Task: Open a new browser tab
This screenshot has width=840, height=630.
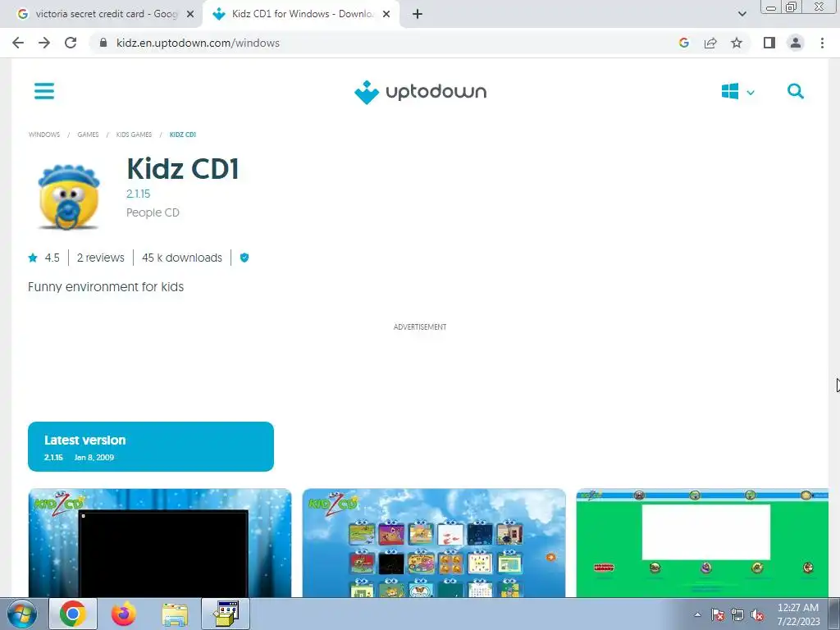Action: pyautogui.click(x=418, y=14)
